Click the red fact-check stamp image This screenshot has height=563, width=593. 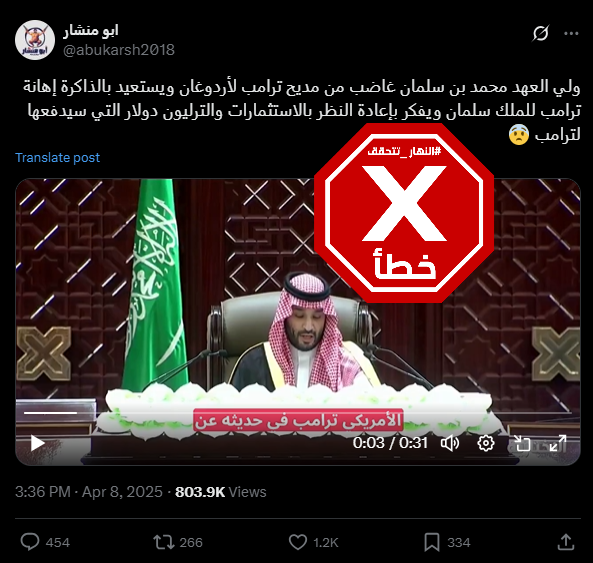point(404,213)
